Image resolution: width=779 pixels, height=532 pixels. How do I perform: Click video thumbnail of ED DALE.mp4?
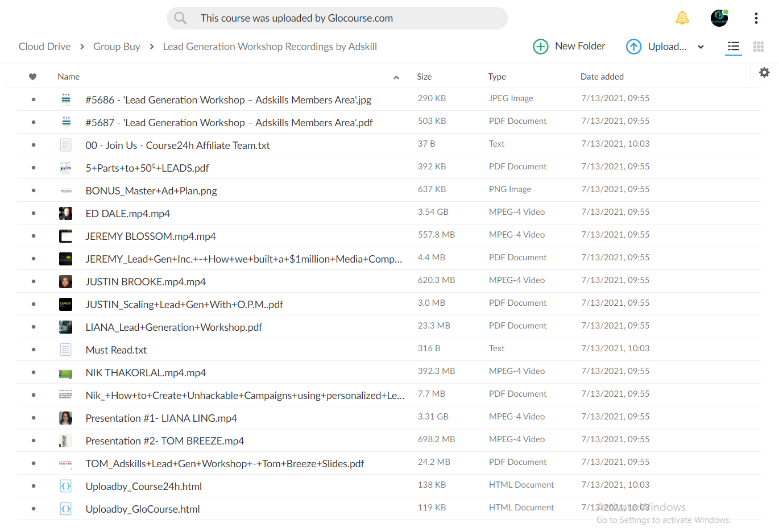coord(66,213)
